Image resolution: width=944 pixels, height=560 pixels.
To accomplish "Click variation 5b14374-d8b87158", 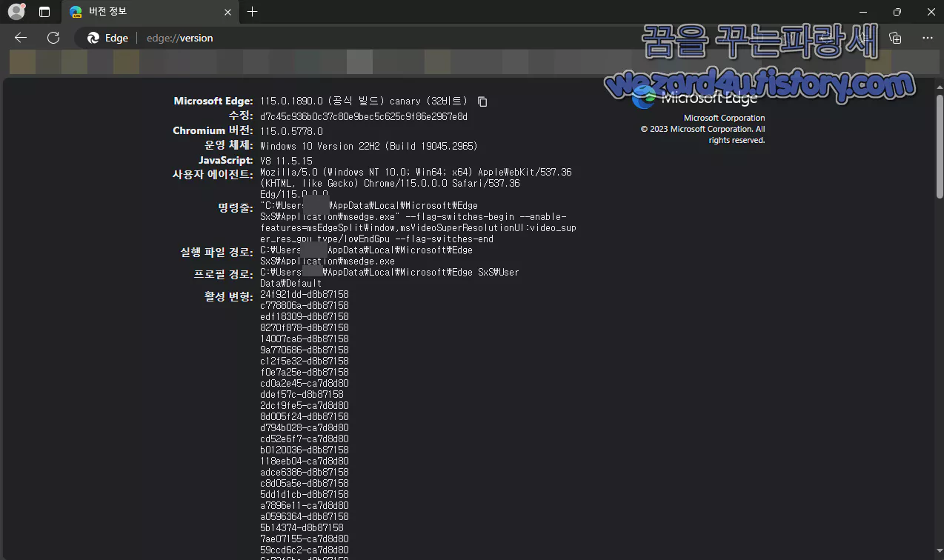I will coord(302,527).
